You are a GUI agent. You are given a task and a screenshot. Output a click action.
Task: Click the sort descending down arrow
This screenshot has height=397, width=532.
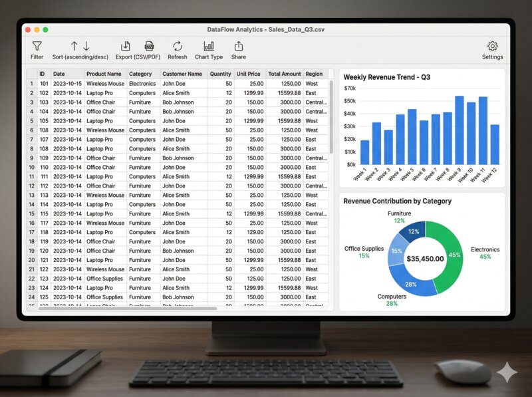86,46
